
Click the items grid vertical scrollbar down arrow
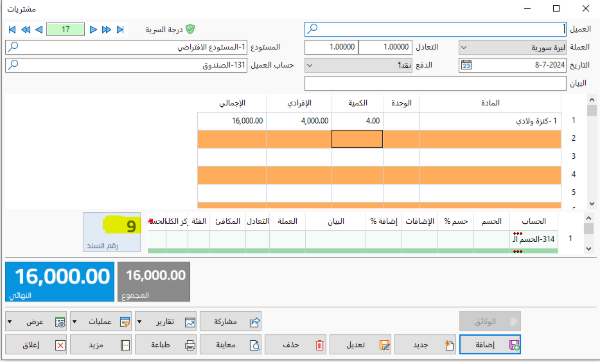click(592, 204)
